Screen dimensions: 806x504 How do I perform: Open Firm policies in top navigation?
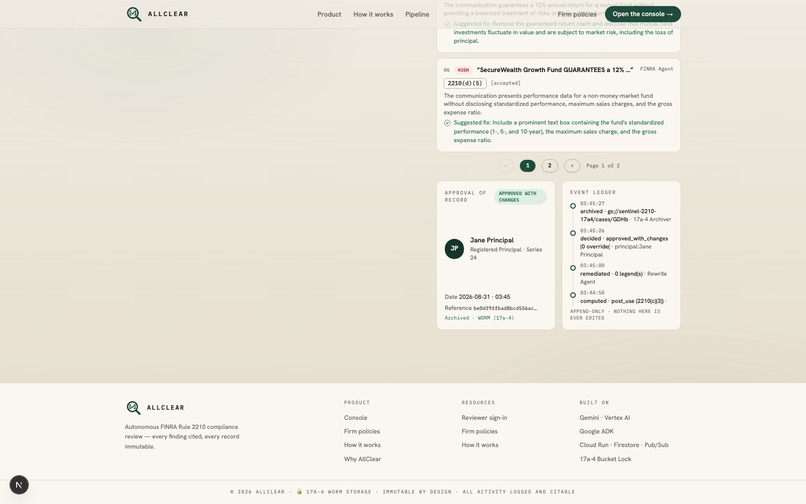pyautogui.click(x=577, y=14)
